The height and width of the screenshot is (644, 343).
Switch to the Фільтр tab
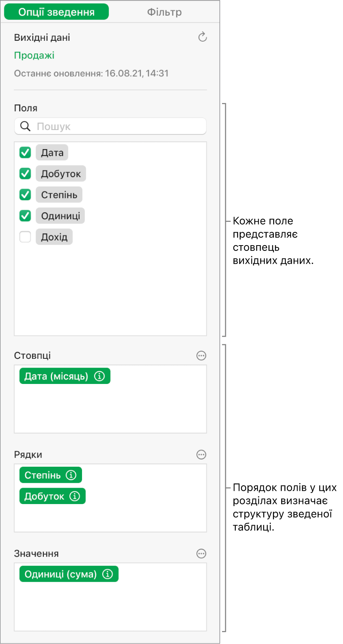click(x=164, y=12)
